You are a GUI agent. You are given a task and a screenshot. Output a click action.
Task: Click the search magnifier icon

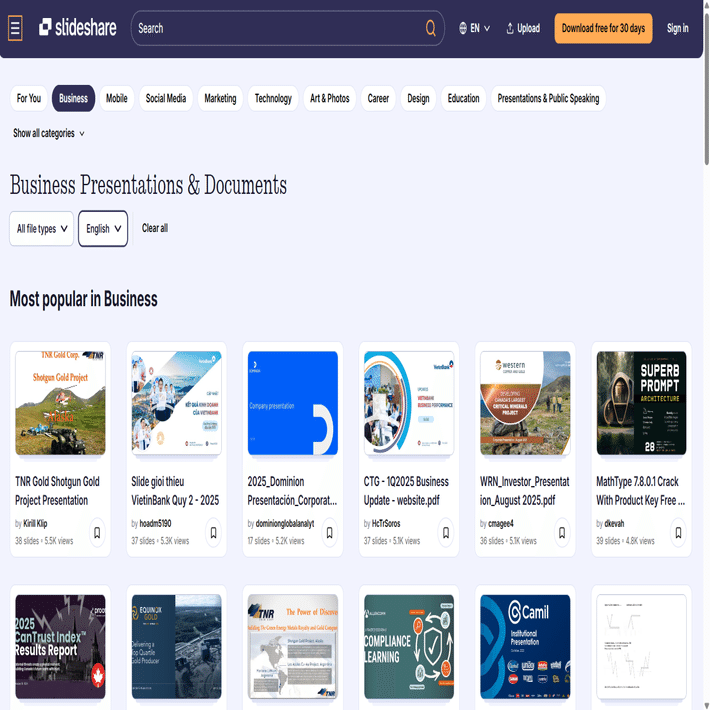click(x=431, y=28)
